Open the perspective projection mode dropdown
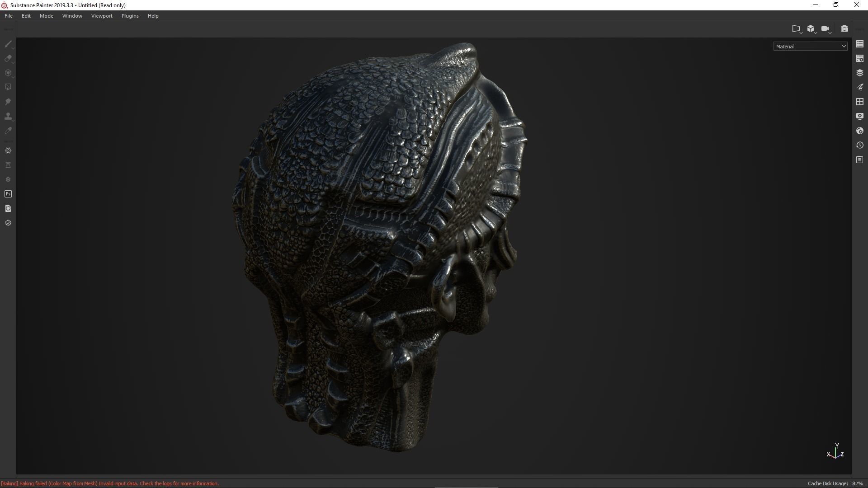Viewport: 868px width, 488px height. [x=797, y=29]
